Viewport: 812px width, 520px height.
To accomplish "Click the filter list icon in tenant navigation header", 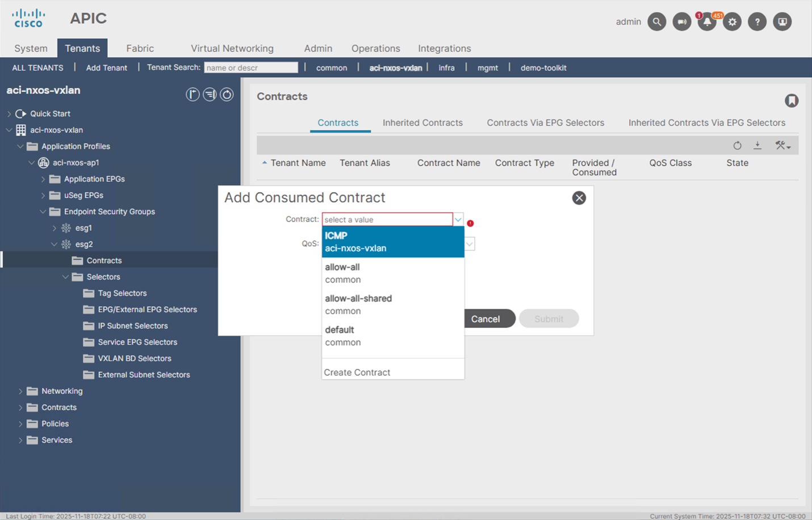I will (210, 94).
